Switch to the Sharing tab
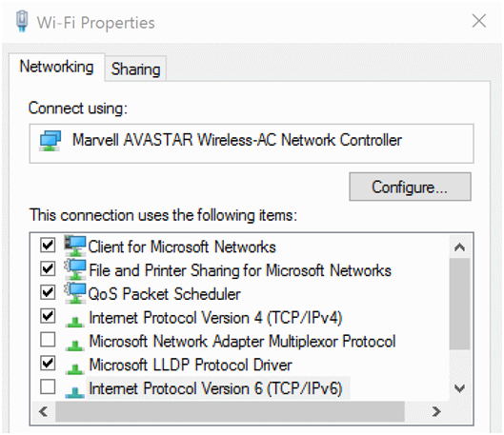 pos(135,69)
